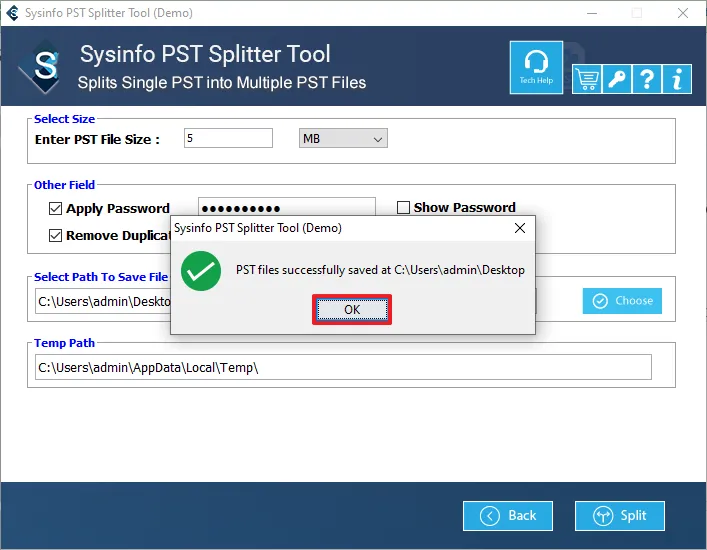This screenshot has width=707, height=550.
Task: Click the green success checkmark icon
Action: coord(201,270)
